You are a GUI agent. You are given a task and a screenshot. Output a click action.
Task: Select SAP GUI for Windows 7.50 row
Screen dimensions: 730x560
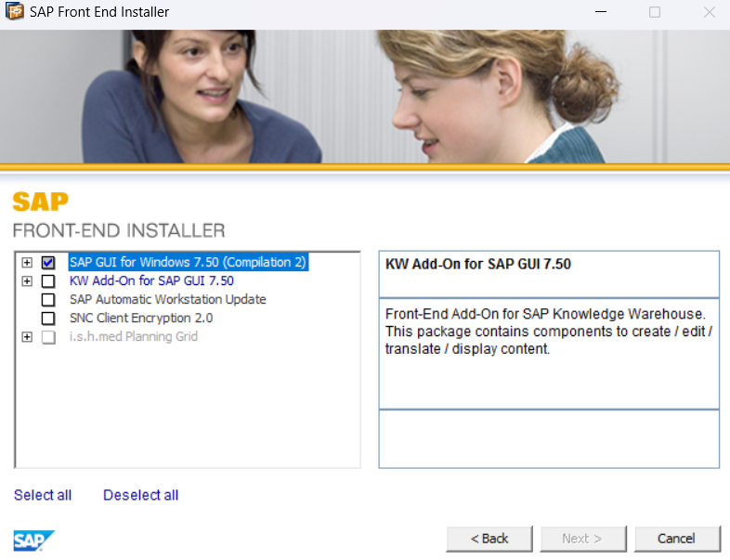tap(189, 262)
